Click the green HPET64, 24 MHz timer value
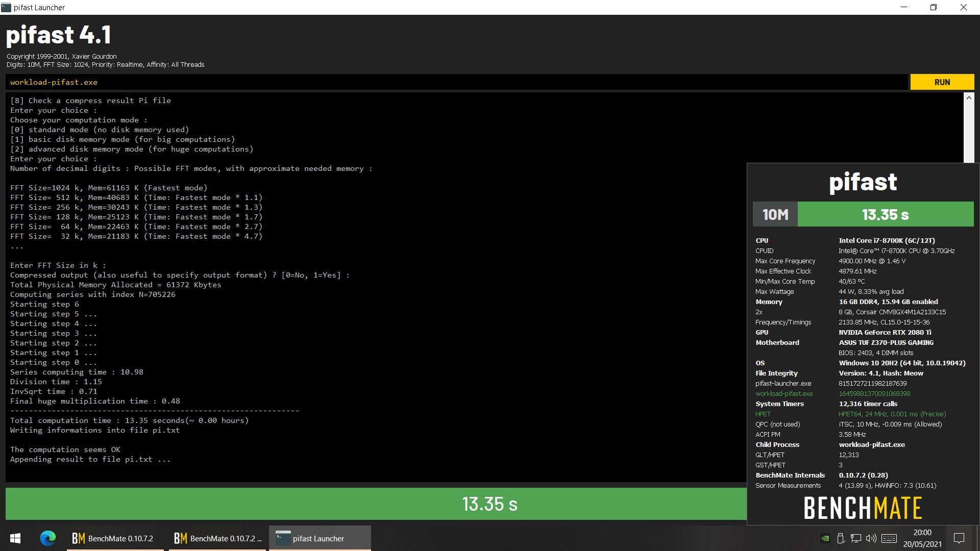Image resolution: width=980 pixels, height=551 pixels. pos(892,414)
